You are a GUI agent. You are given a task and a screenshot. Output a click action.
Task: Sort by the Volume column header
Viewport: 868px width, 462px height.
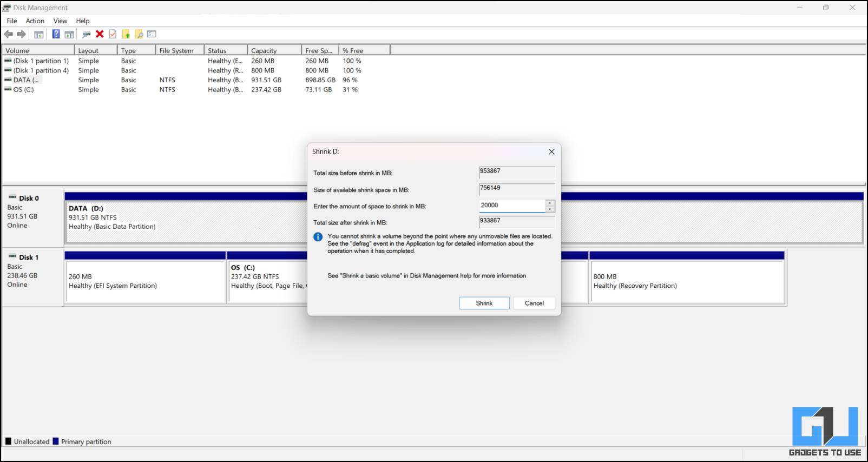pyautogui.click(x=38, y=50)
